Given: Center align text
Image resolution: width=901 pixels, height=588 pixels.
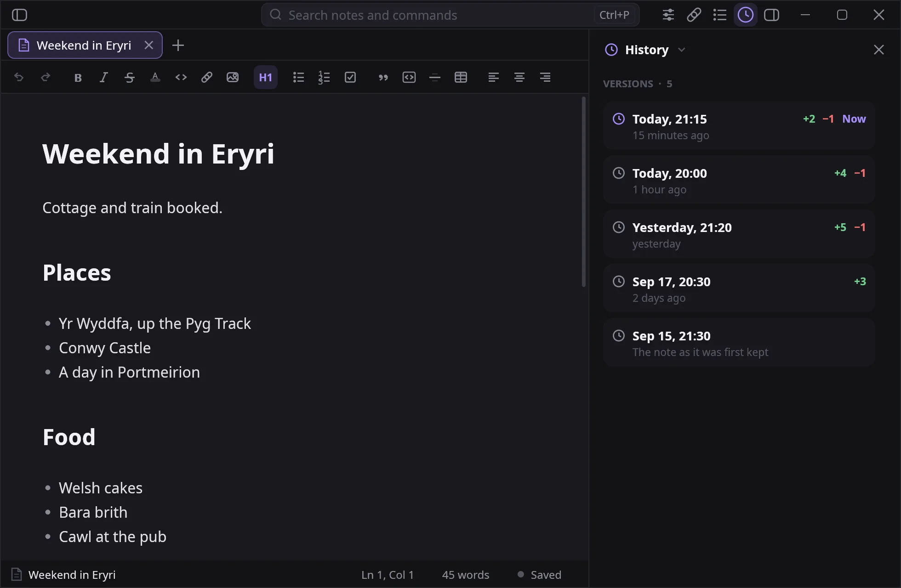Looking at the screenshot, I should 519,77.
